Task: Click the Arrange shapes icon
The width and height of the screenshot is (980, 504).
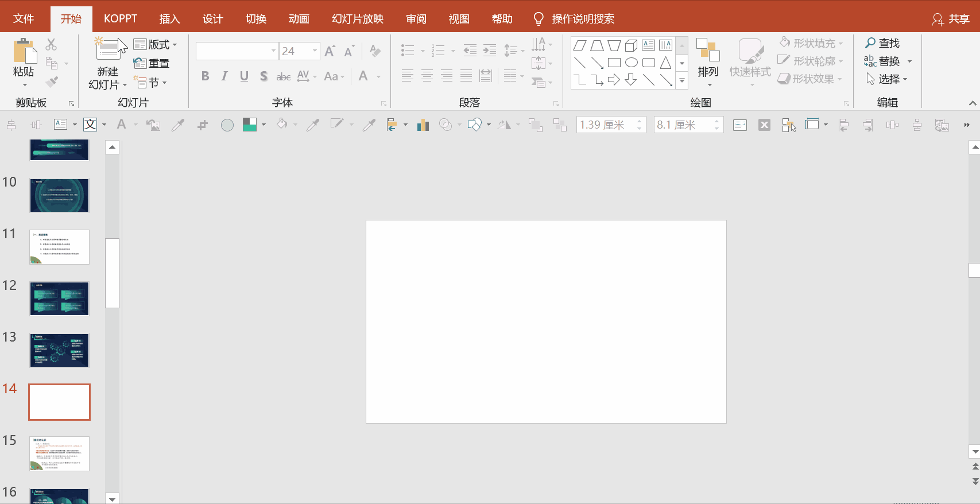Action: coord(708,51)
